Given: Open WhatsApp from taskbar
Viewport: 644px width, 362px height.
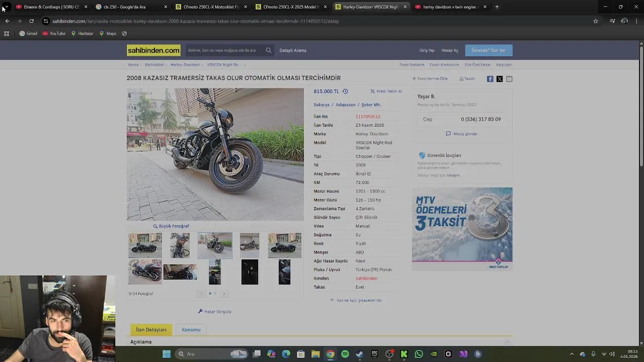Looking at the screenshot, I should click(x=419, y=354).
